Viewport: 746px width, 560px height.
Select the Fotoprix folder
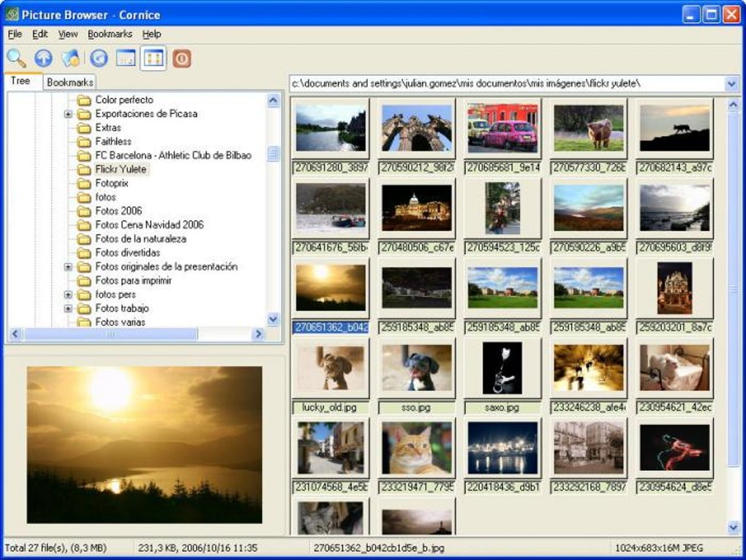point(112,183)
